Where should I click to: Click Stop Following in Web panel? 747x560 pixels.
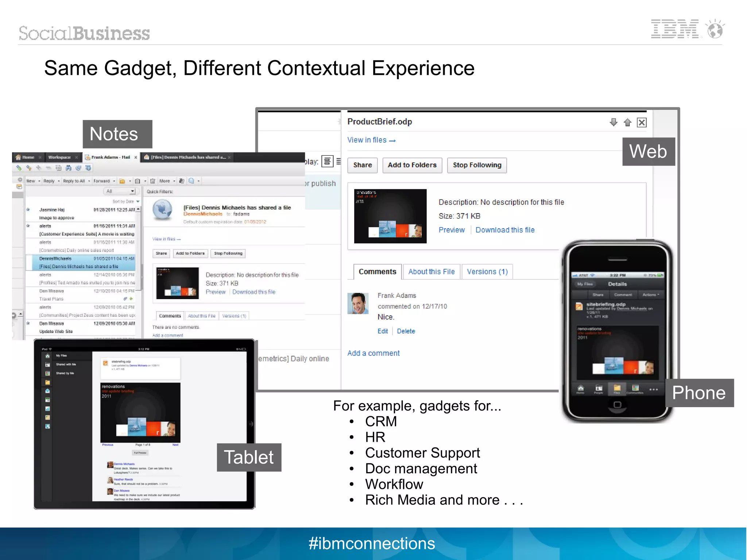(x=477, y=165)
